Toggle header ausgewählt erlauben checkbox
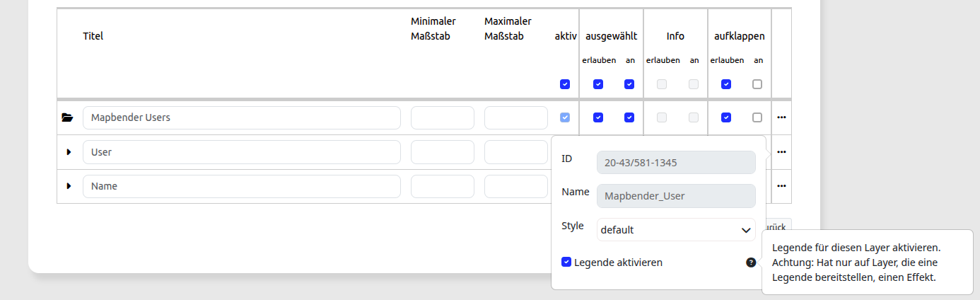This screenshot has height=300, width=980. click(598, 84)
